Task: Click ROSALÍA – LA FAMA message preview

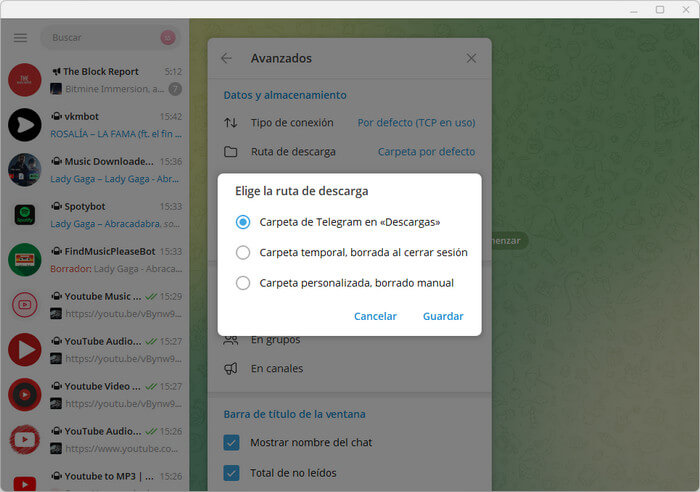Action: [116, 134]
